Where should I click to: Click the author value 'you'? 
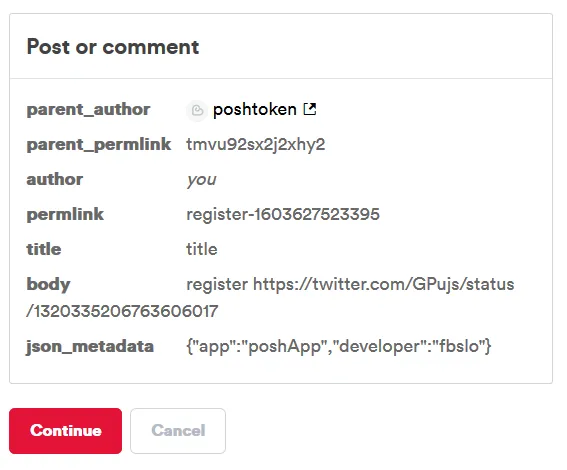pyautogui.click(x=201, y=180)
